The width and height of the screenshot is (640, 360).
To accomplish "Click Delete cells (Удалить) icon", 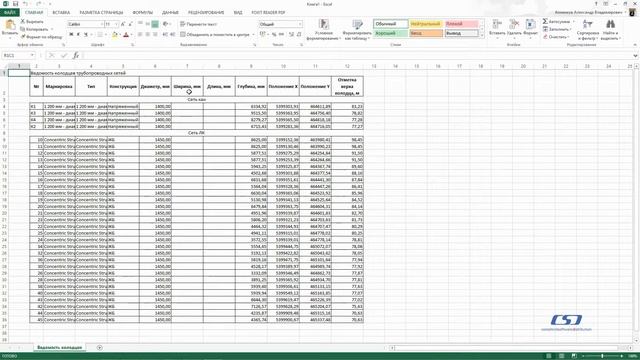I will 514,25.
